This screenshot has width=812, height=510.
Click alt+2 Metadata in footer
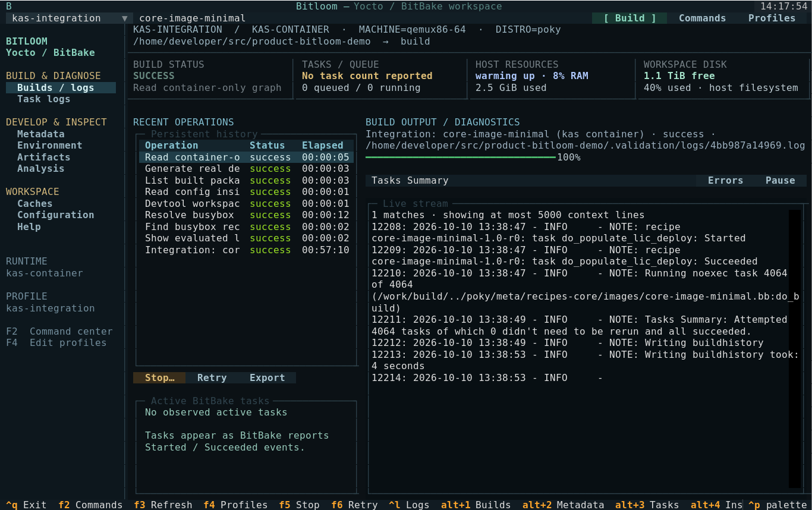coord(563,505)
